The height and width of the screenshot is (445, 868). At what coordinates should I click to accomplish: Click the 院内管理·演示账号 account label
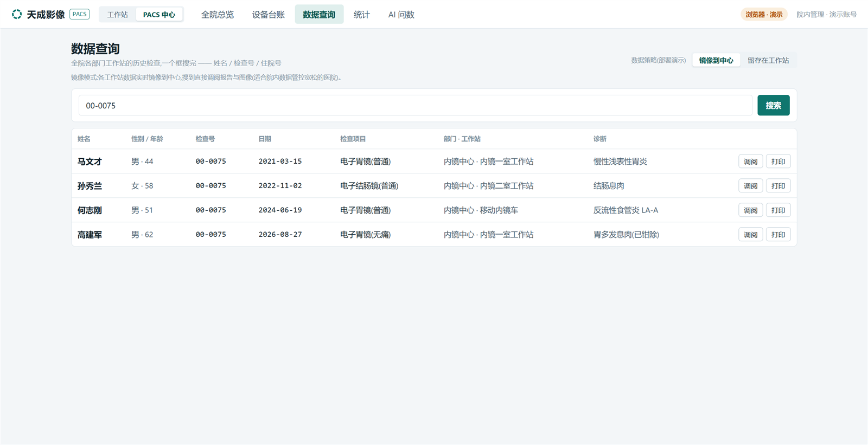pyautogui.click(x=826, y=15)
